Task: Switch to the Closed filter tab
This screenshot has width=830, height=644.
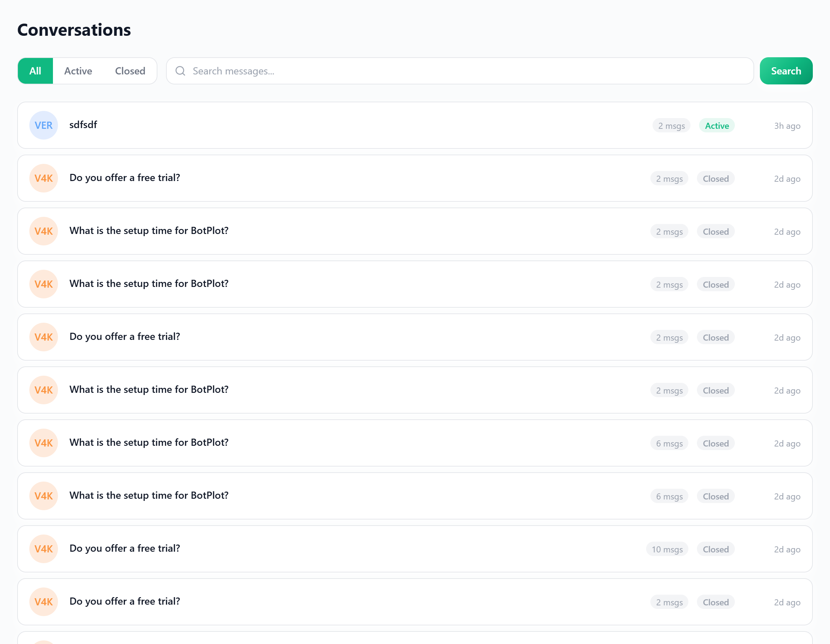Action: tap(130, 71)
